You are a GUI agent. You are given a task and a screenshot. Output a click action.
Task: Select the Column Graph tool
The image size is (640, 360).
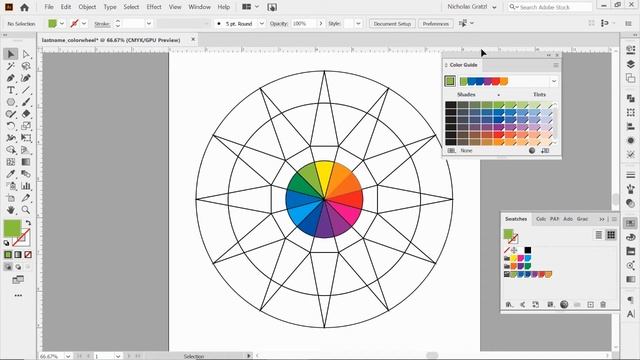click(x=26, y=186)
